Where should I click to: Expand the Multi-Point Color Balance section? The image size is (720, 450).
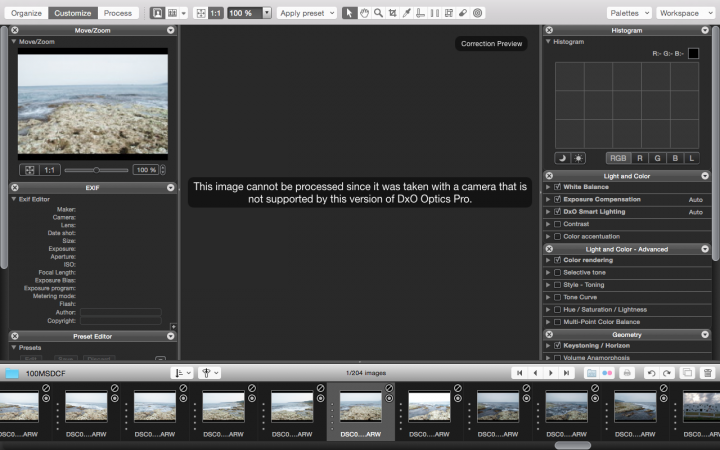point(548,322)
